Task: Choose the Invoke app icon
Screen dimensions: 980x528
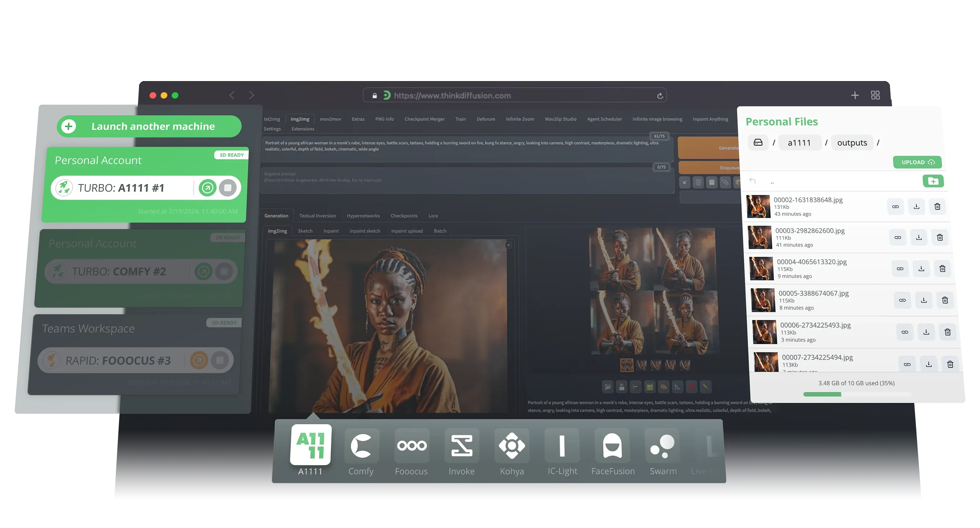Action: point(461,446)
